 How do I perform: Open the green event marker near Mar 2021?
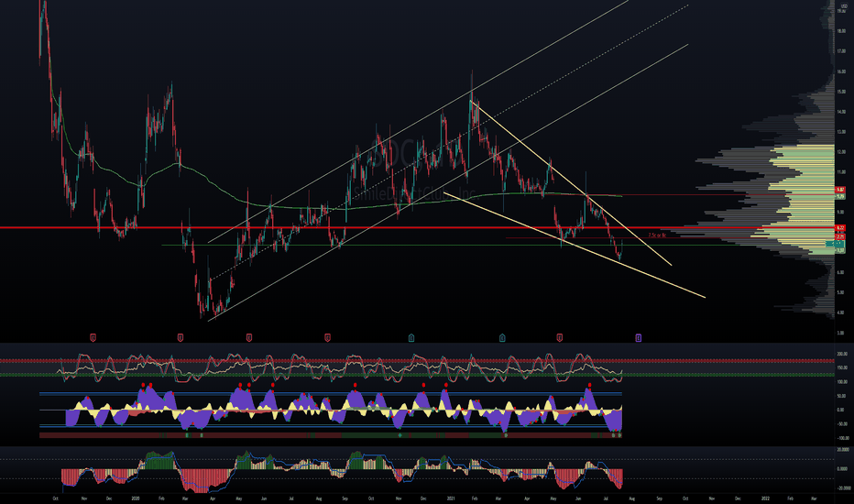[502, 338]
